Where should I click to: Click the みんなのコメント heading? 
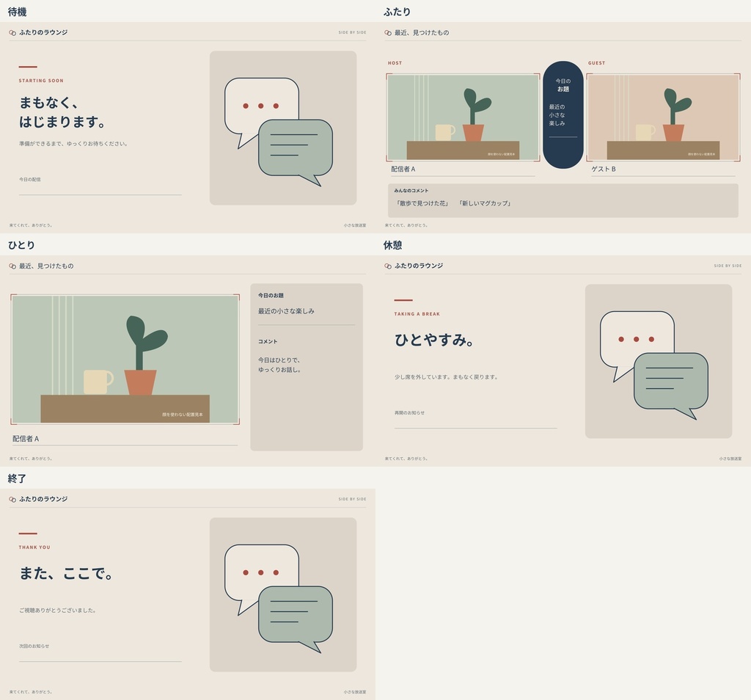pyautogui.click(x=411, y=190)
